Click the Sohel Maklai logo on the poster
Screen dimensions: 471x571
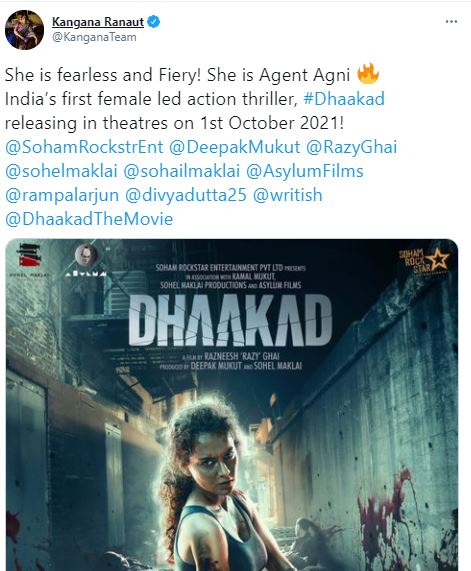click(29, 259)
